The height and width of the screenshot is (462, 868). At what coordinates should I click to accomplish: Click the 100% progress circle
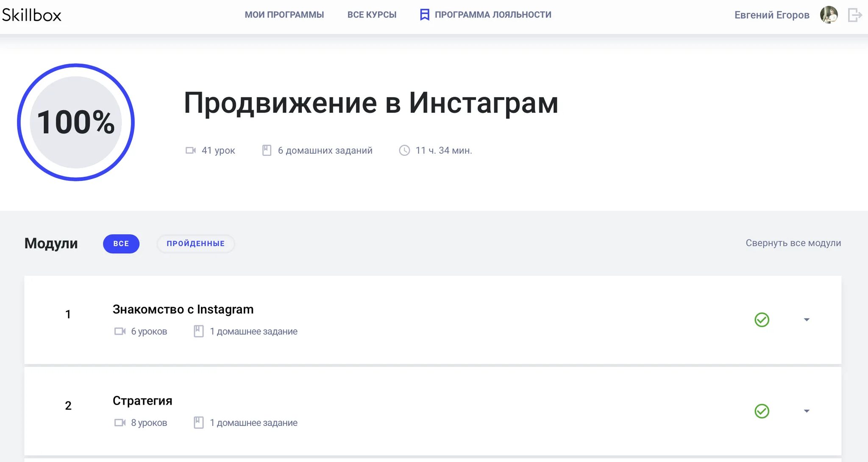pyautogui.click(x=76, y=123)
